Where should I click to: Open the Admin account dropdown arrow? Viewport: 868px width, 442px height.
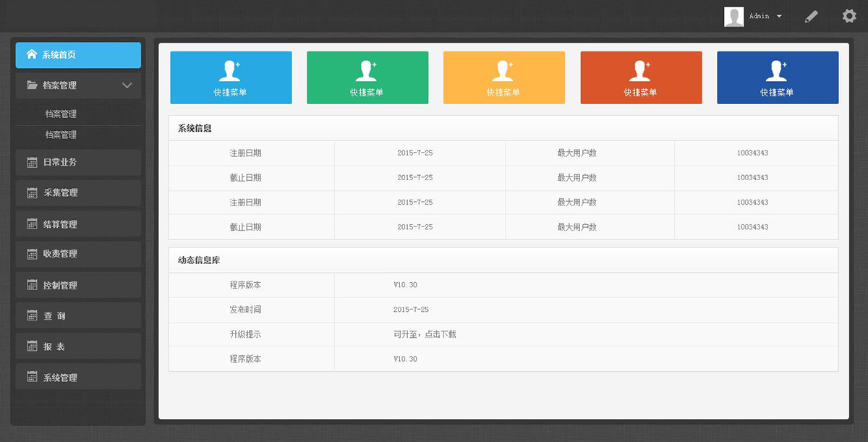point(779,17)
